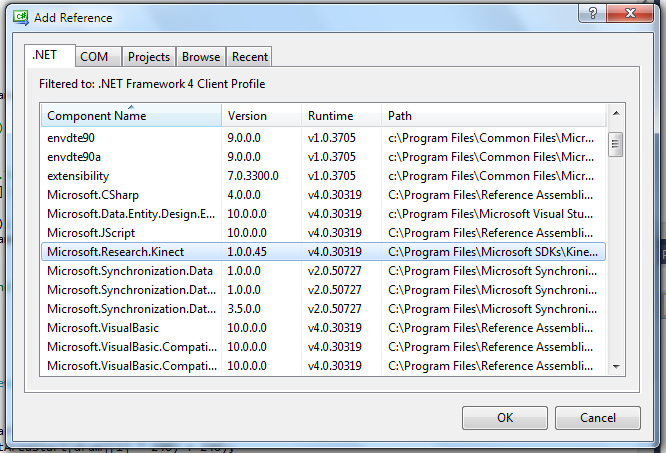
Task: Open the Browse tab
Action: pos(201,56)
